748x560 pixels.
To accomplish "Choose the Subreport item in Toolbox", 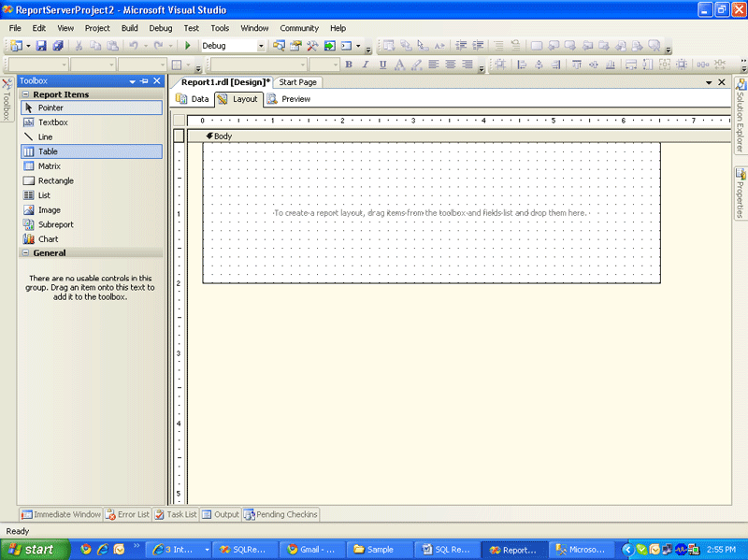I will [x=91, y=224].
